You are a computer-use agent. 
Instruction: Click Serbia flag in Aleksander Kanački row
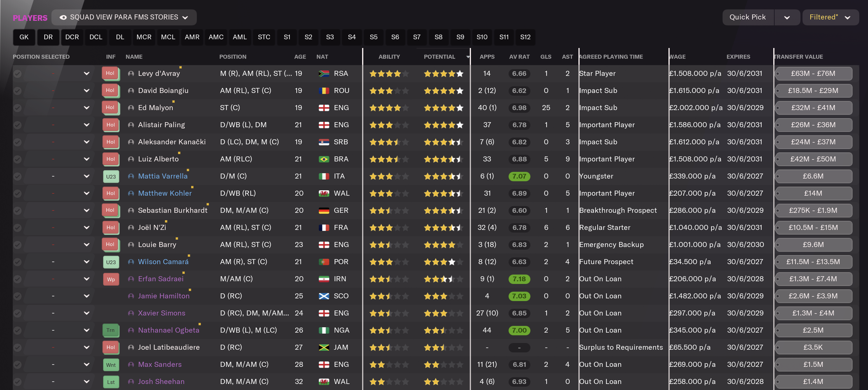pyautogui.click(x=324, y=142)
